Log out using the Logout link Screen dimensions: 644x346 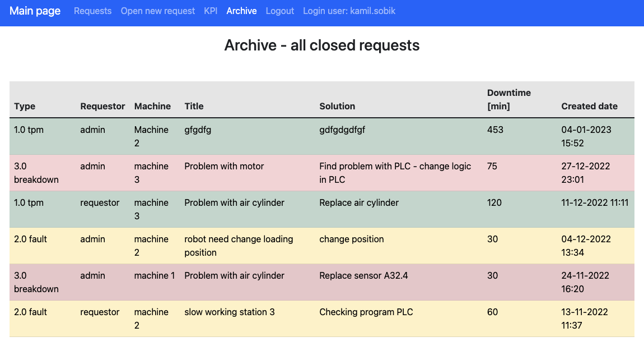pos(280,11)
